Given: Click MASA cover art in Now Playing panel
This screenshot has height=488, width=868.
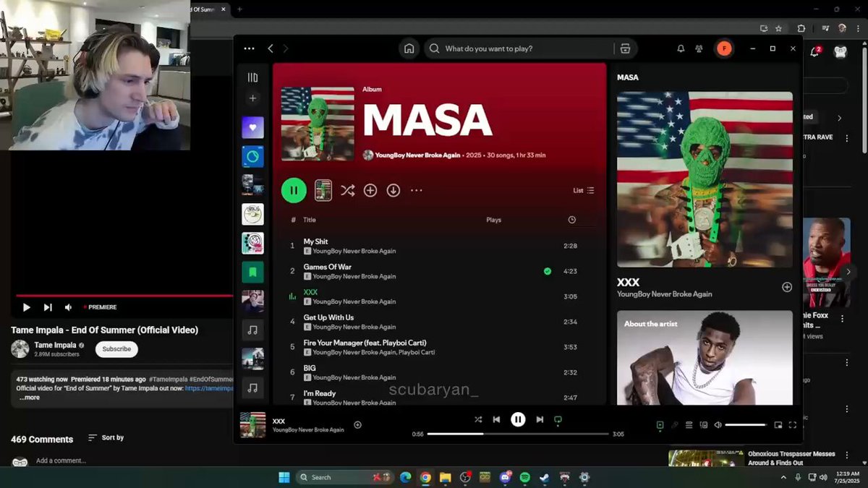Looking at the screenshot, I should pyautogui.click(x=705, y=179).
